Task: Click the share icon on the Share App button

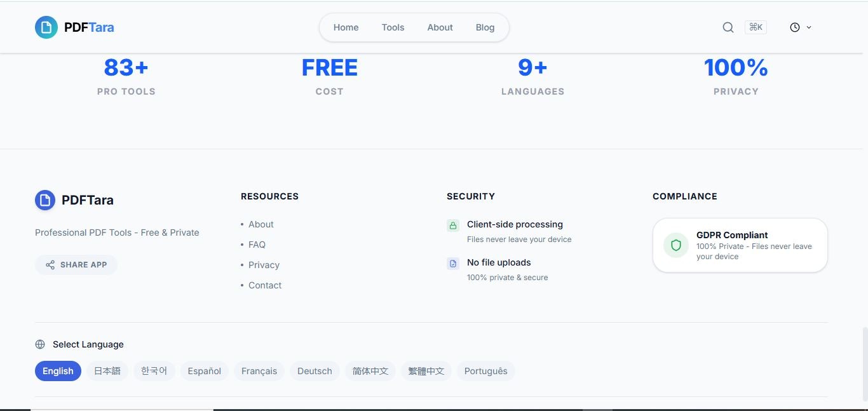Action: pos(50,265)
